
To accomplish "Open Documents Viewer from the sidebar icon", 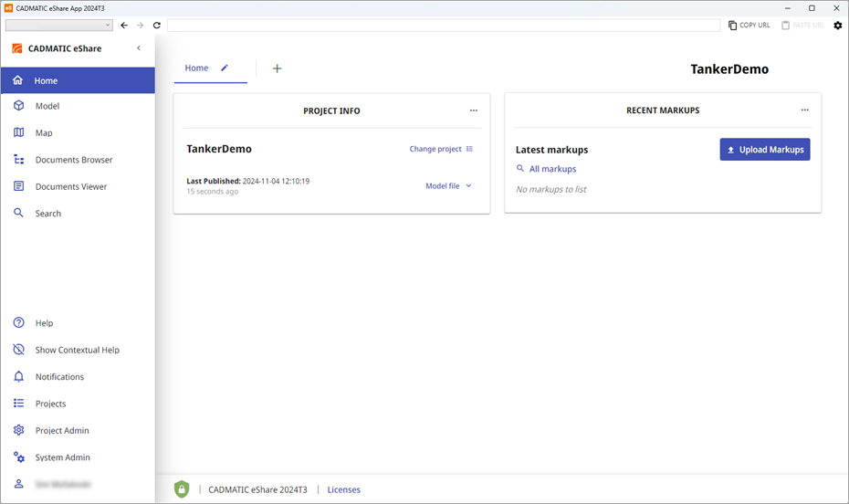I will 18,186.
